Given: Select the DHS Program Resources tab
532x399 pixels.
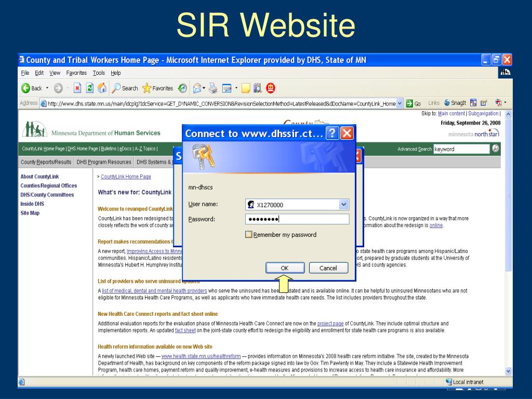Looking at the screenshot, I should [x=104, y=162].
